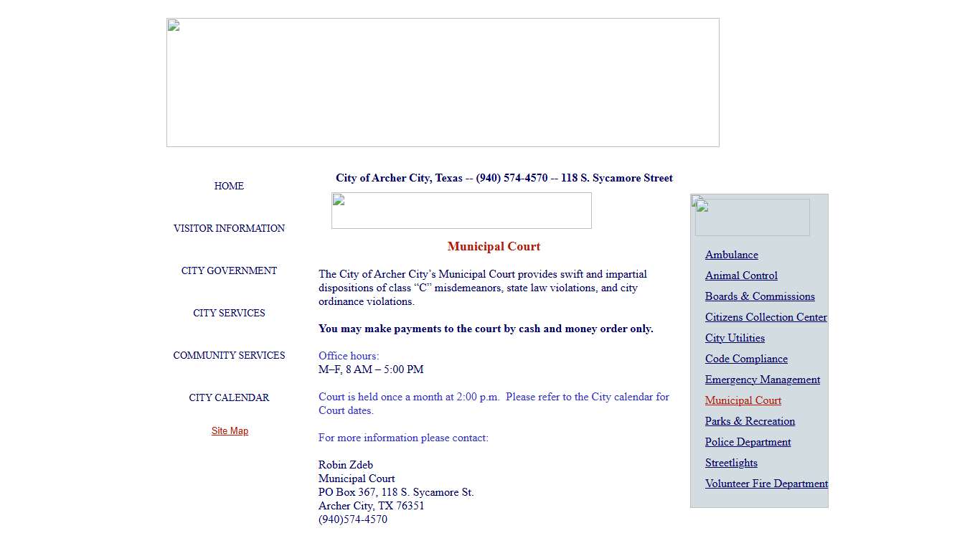The image size is (980, 551).
Task: Open CITY GOVERNMENT menu item
Action: [229, 270]
